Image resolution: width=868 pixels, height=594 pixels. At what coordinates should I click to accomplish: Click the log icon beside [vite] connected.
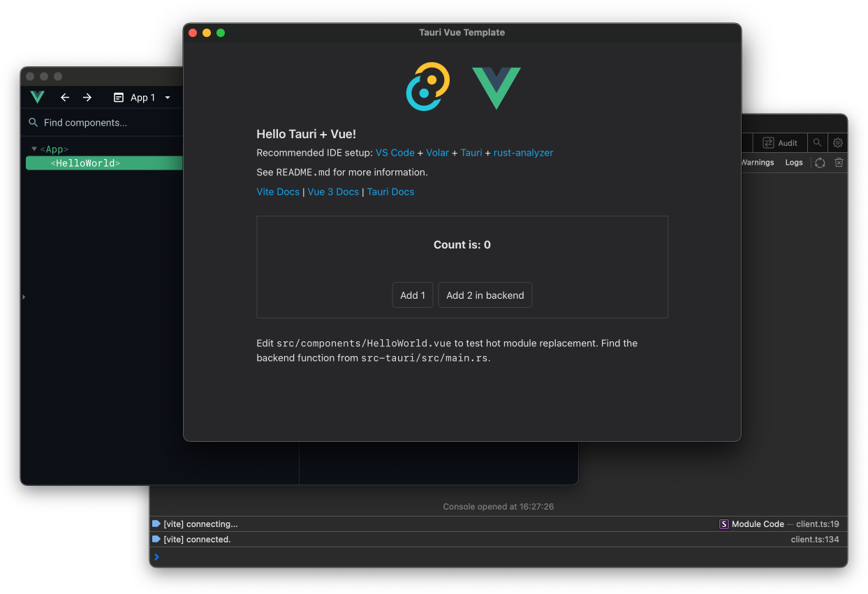(156, 539)
